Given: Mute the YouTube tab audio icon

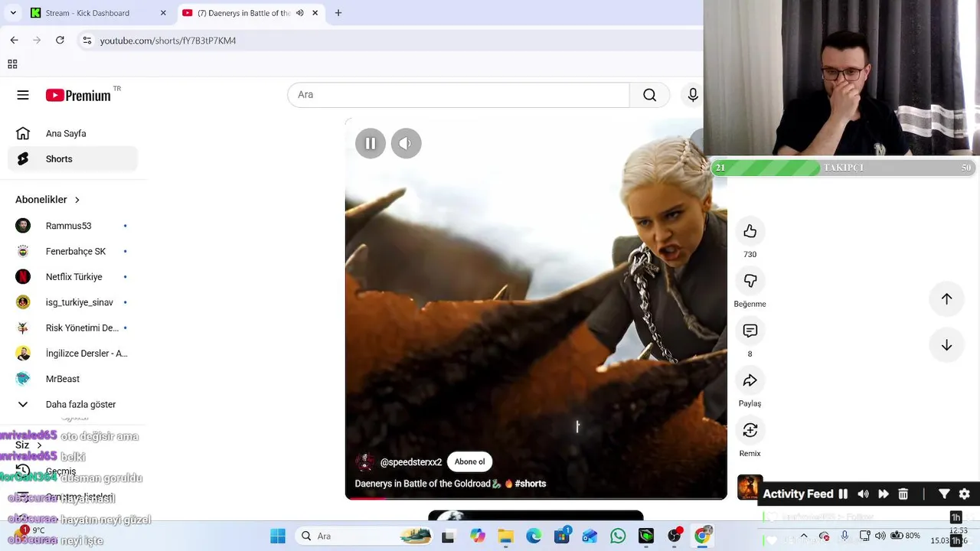Looking at the screenshot, I should (300, 13).
